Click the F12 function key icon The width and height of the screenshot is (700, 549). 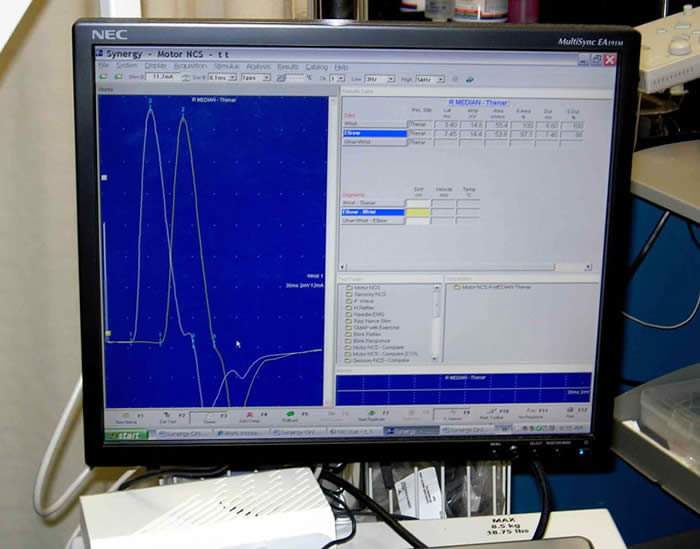tap(570, 412)
